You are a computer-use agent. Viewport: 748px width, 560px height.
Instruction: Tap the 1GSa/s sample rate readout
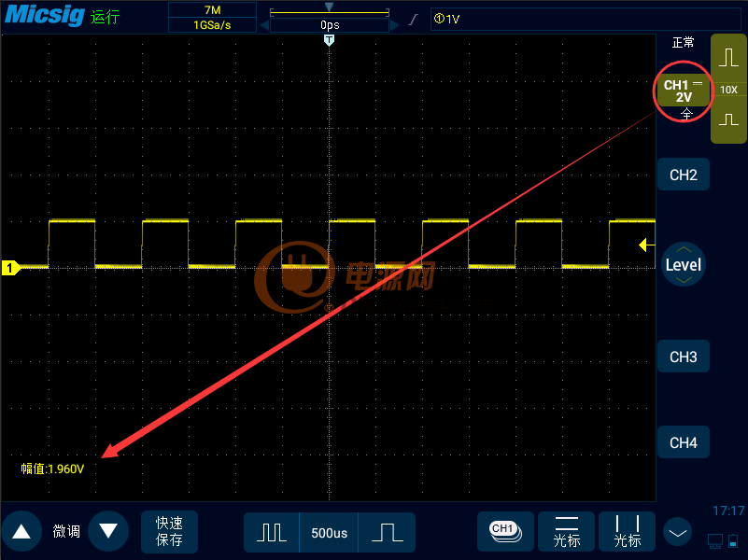coord(212,25)
